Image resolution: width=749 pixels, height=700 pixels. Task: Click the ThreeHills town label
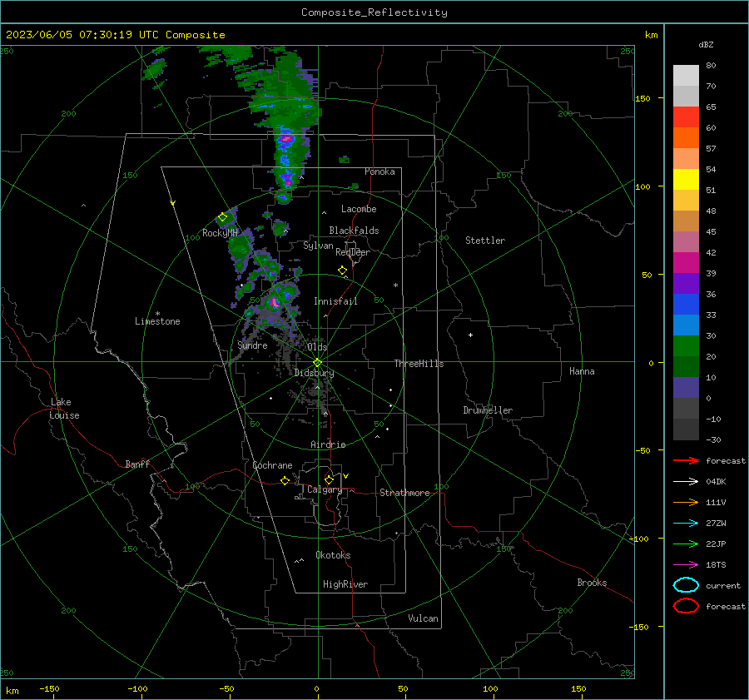tap(419, 364)
